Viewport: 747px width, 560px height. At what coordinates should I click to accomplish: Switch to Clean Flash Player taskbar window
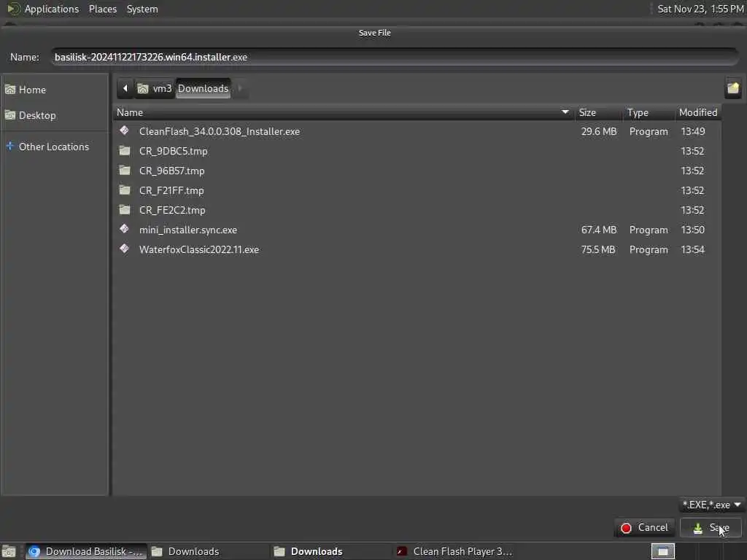[455, 551]
